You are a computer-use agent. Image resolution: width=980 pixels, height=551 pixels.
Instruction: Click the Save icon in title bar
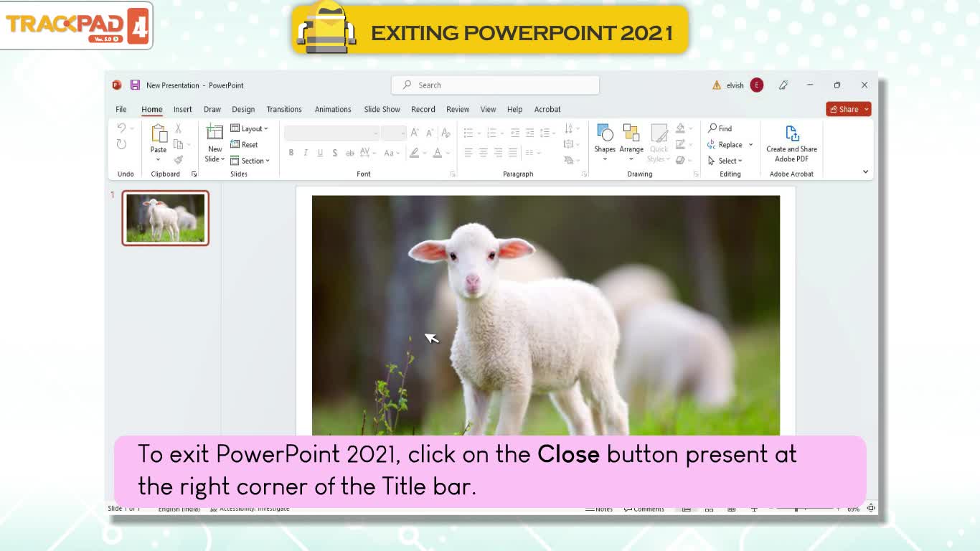tap(135, 85)
